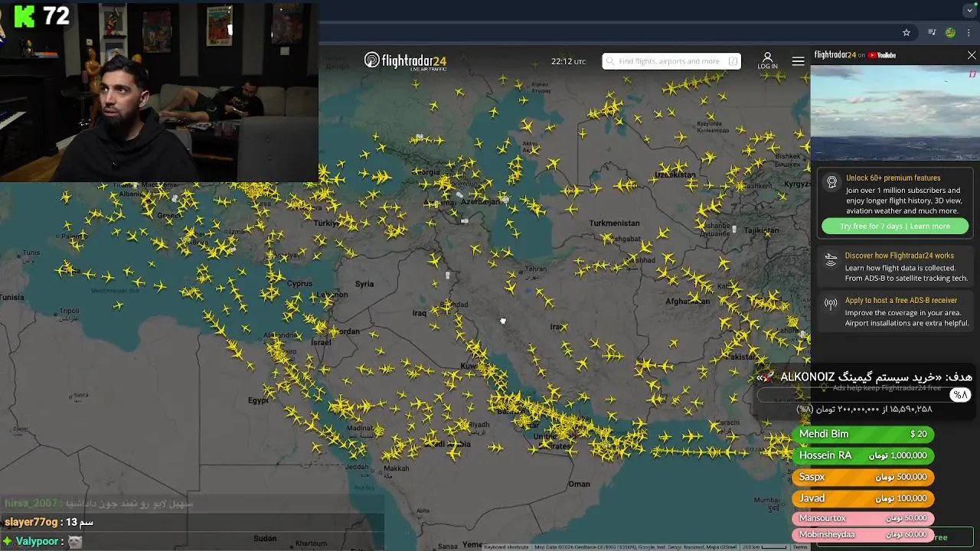Bookmark this page with the star icon

pyautogui.click(x=906, y=33)
